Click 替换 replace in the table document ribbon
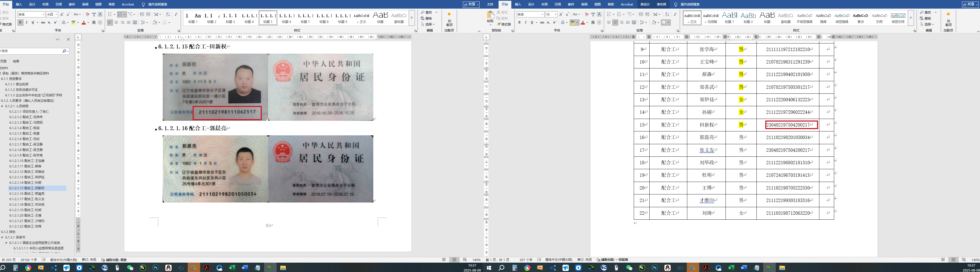The image size is (980, 272). click(x=926, y=18)
